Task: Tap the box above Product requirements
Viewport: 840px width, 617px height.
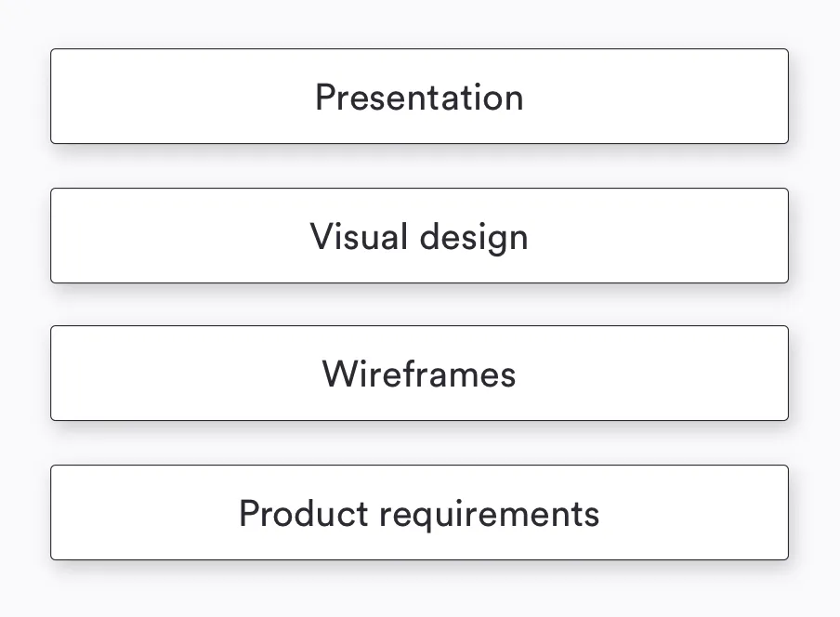Action: [419, 374]
